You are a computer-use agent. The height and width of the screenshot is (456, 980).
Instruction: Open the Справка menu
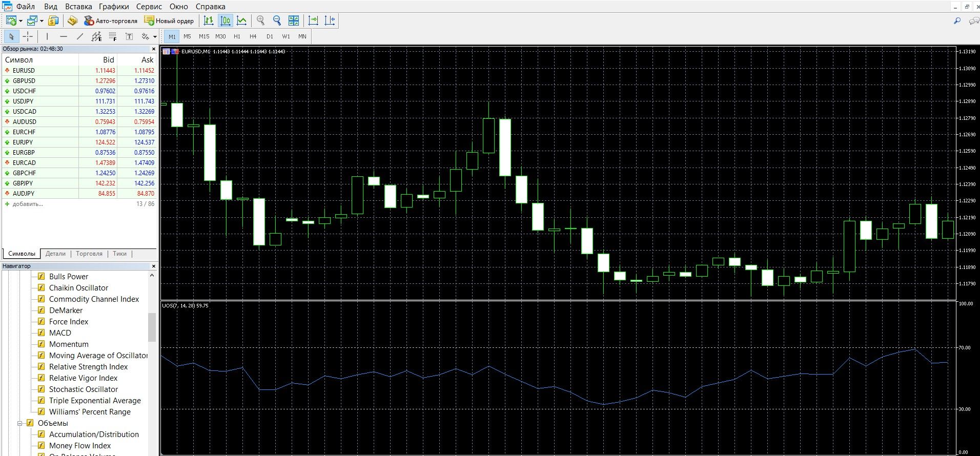pyautogui.click(x=210, y=7)
